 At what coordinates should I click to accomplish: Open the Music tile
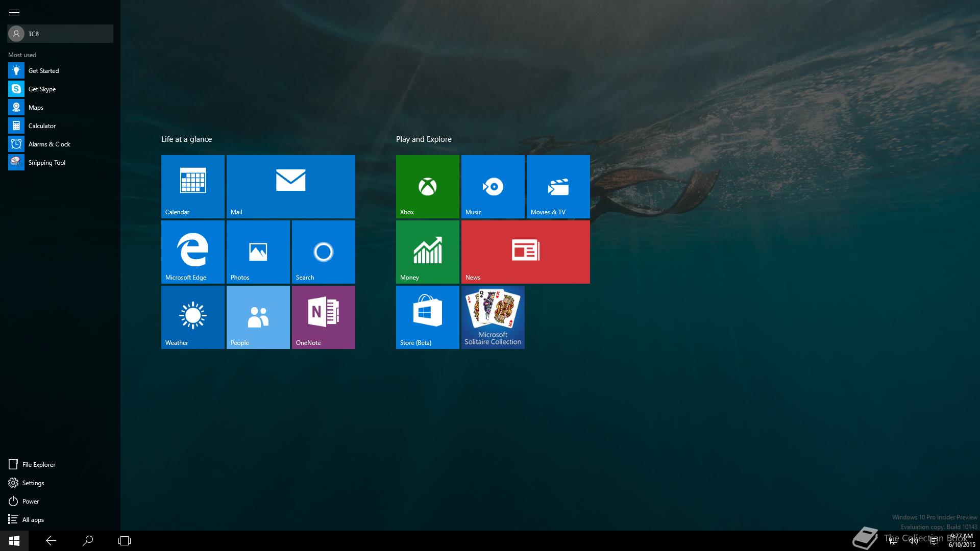tap(493, 187)
